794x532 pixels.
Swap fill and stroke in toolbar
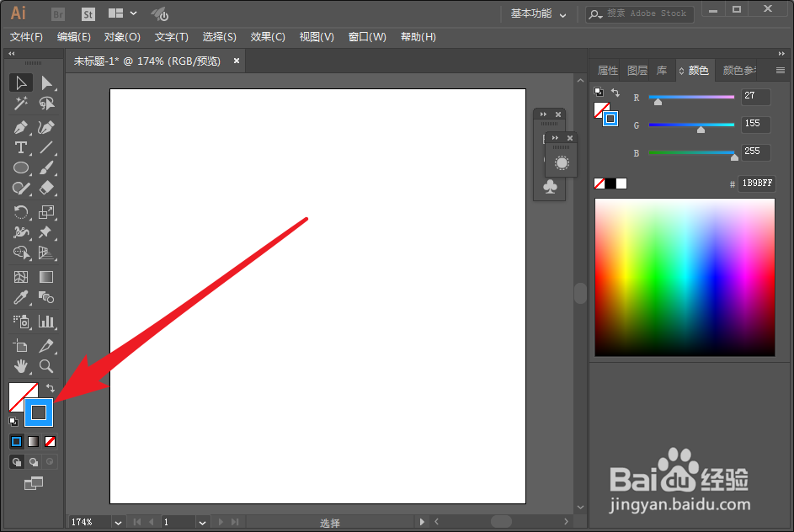pos(51,388)
